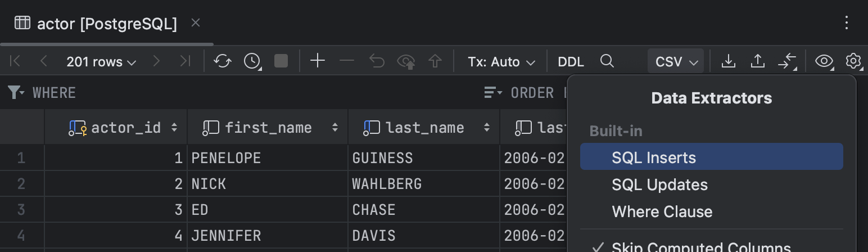Expand the Tx: Auto transaction dropdown
The image size is (868, 252).
[501, 61]
